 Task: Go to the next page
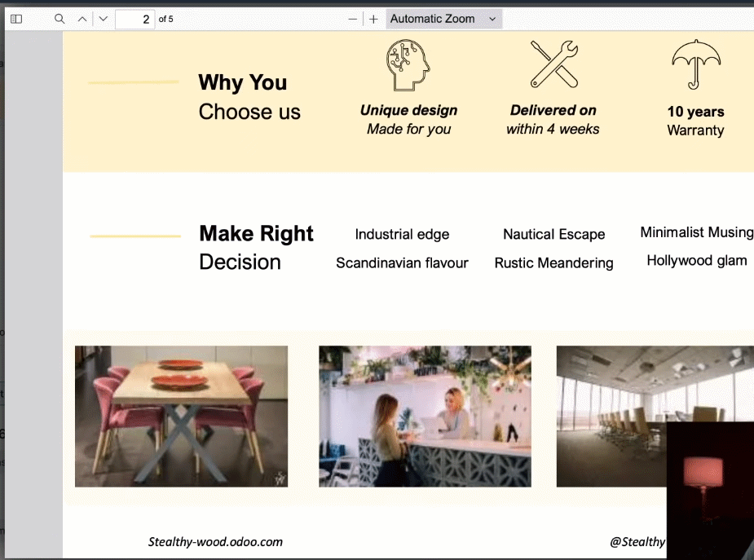pyautogui.click(x=104, y=20)
